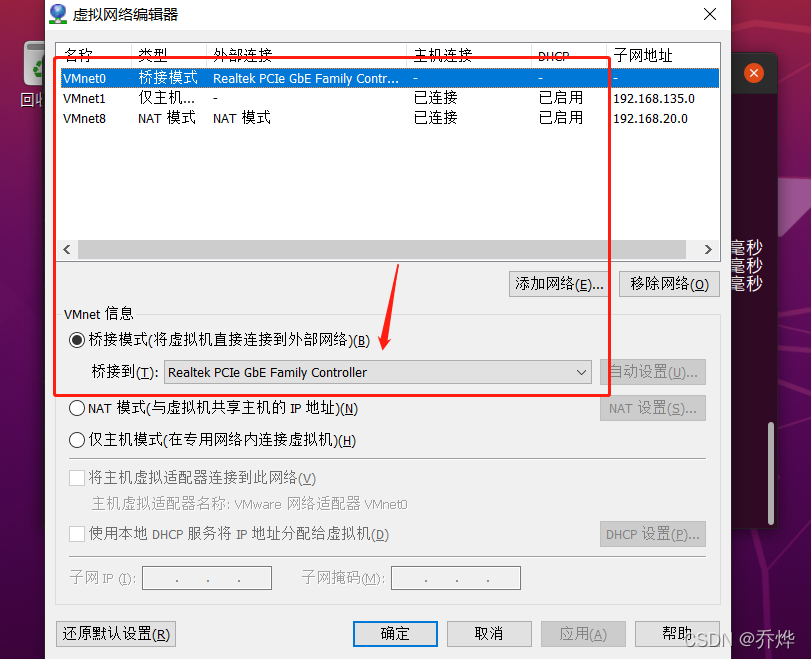Select the VMnet1 host-only network row
The image size is (811, 659).
tap(389, 98)
